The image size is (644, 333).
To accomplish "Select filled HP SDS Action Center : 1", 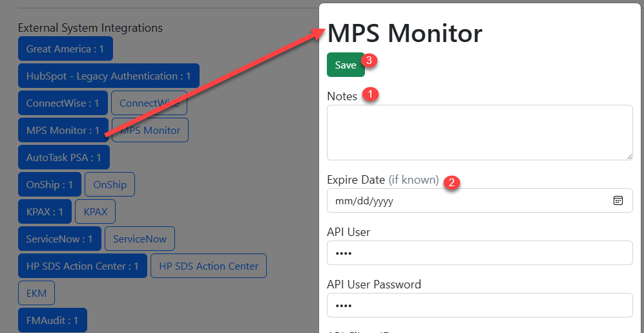I will coord(83,266).
